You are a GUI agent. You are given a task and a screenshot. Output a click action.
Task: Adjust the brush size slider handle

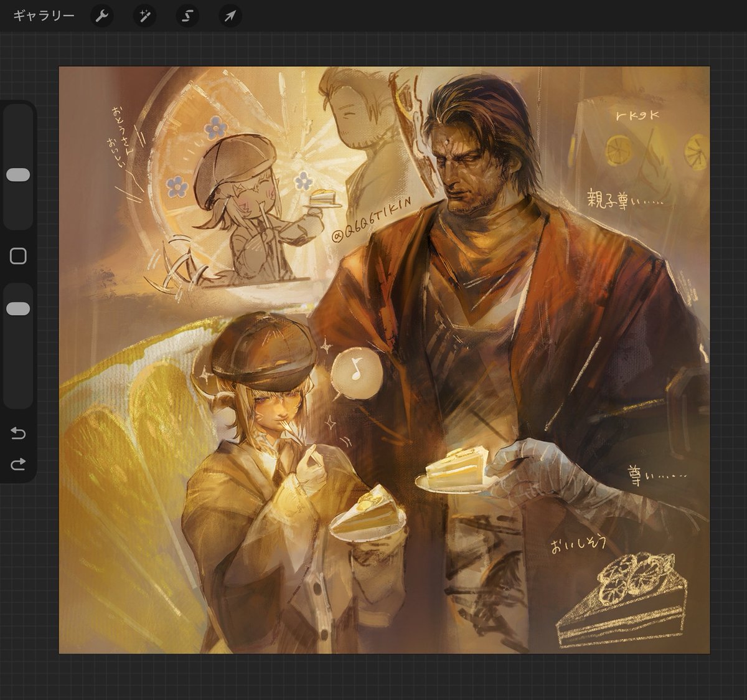[x=18, y=175]
